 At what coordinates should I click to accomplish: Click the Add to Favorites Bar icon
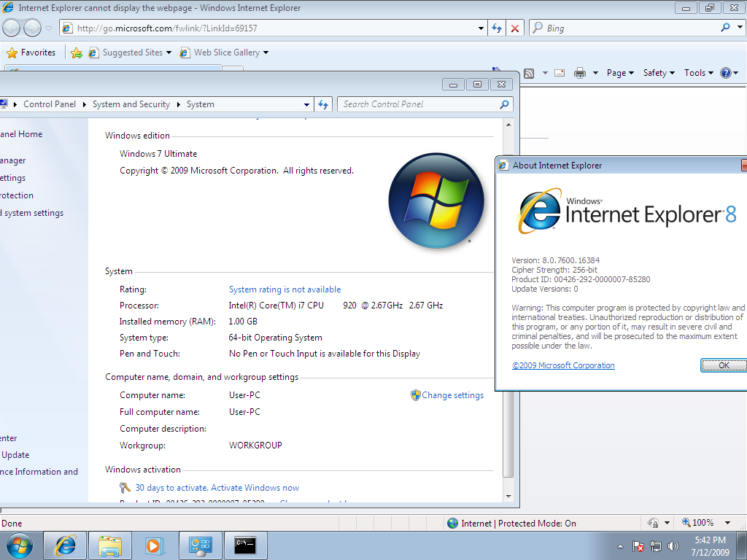coord(76,52)
